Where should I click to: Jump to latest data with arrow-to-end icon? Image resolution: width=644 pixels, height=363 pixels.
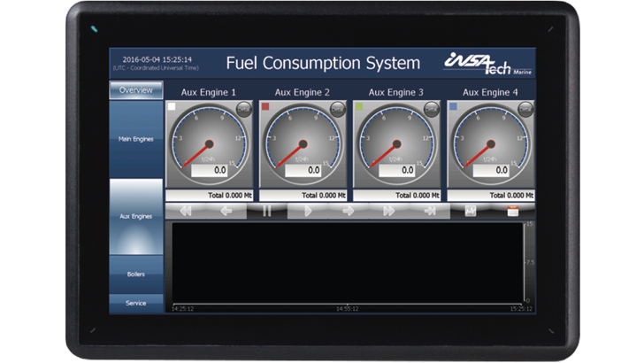430,212
